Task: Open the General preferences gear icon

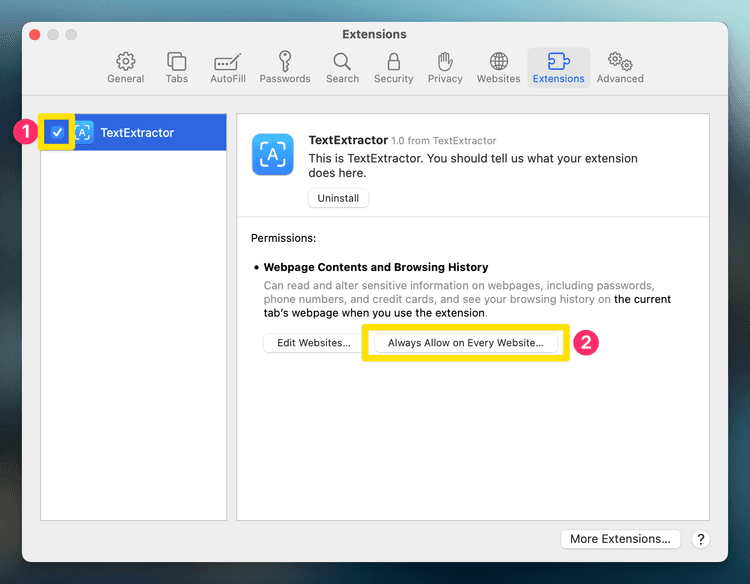Action: click(x=126, y=62)
